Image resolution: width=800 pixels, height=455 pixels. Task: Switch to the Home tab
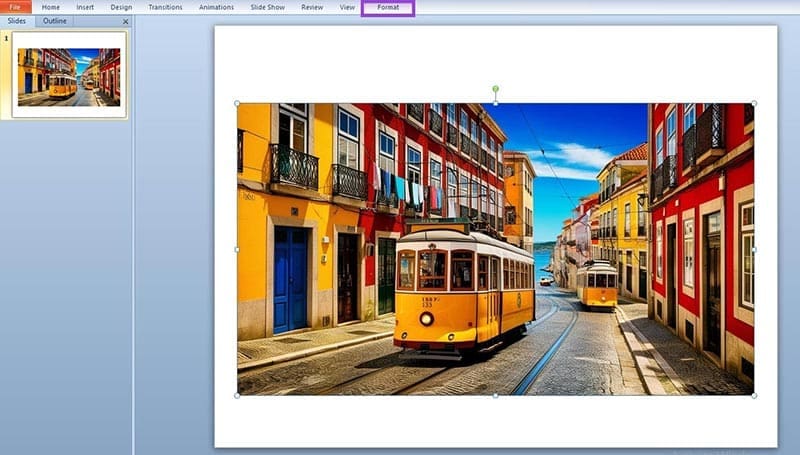pyautogui.click(x=50, y=7)
